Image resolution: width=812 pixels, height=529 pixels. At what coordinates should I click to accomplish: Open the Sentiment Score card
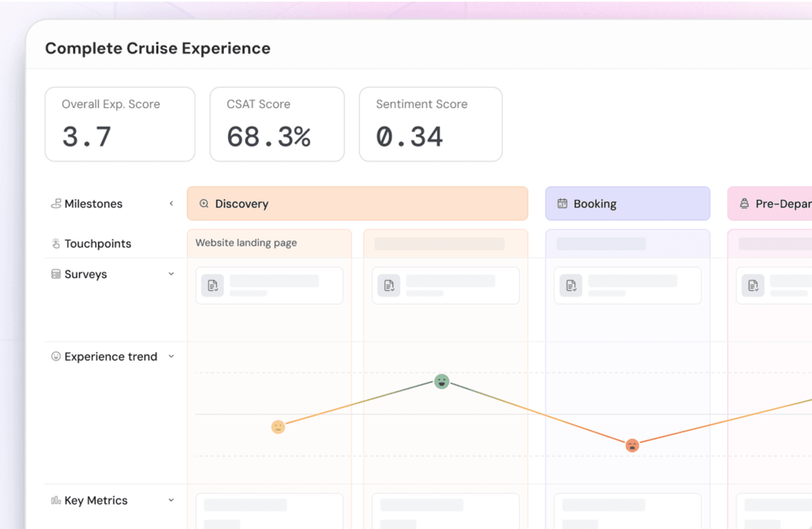pyautogui.click(x=431, y=124)
